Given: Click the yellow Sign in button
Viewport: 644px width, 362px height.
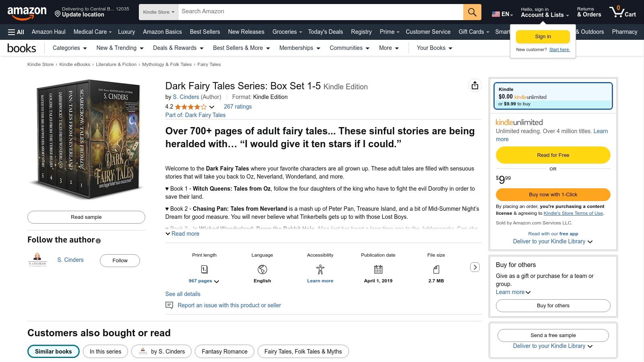Looking at the screenshot, I should pos(543,37).
